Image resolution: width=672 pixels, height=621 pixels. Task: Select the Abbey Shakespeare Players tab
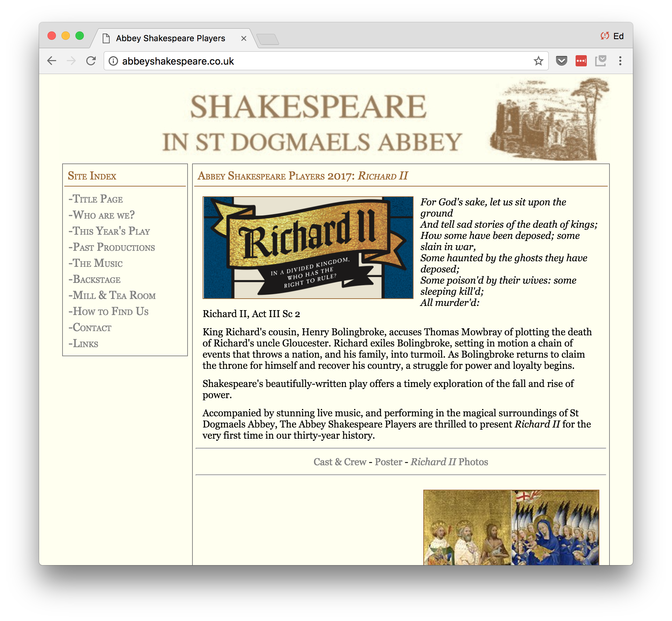click(170, 38)
